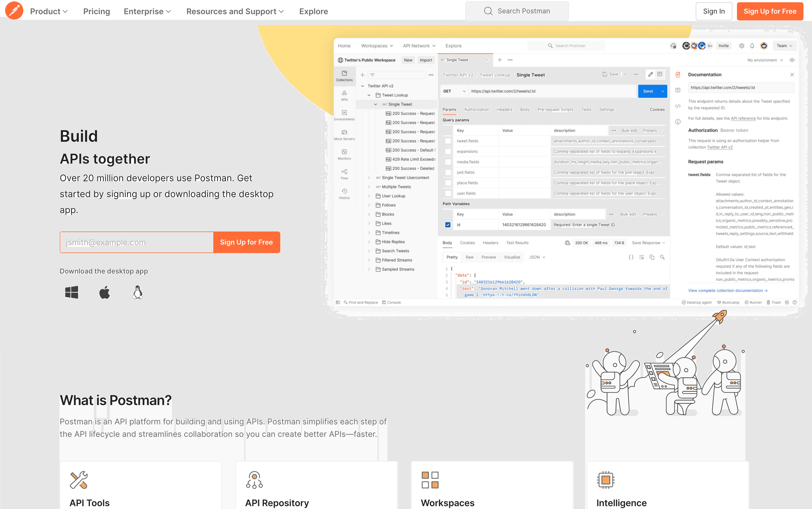Screen dimensions: 812x509
Task: Click the code snippet icon in the right rail
Action: pyautogui.click(x=678, y=106)
